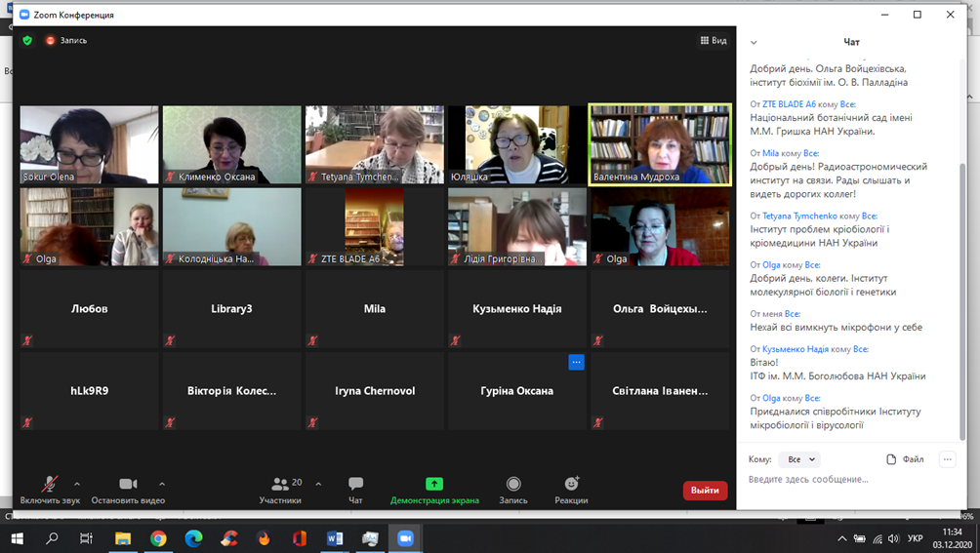Viewport: 980px width, 553px height.
Task: Click the chat message input field
Action: 839,480
